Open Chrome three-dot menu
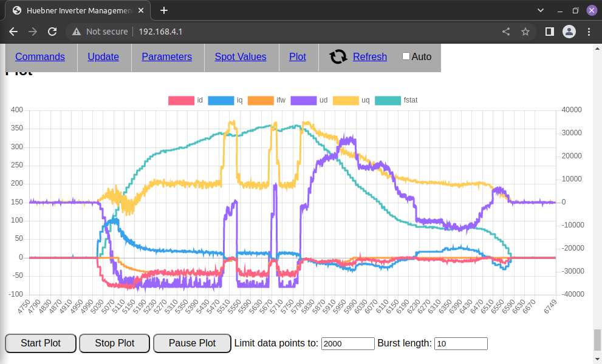Screen dimensions: 602x364 589,32
